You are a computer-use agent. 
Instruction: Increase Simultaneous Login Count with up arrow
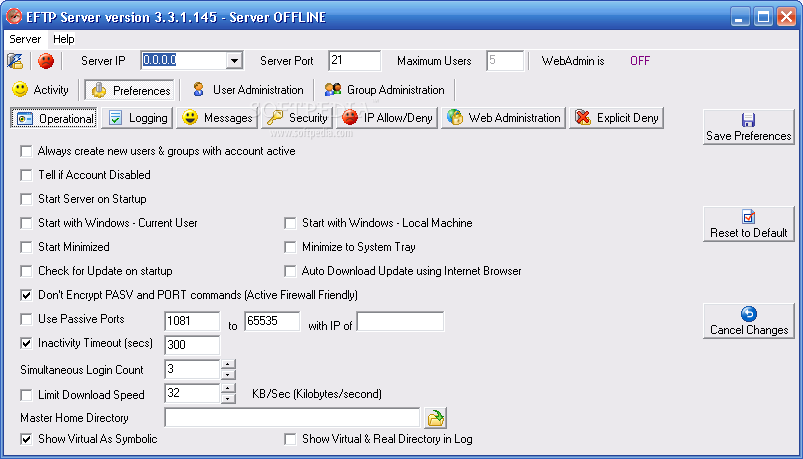pyautogui.click(x=228, y=364)
